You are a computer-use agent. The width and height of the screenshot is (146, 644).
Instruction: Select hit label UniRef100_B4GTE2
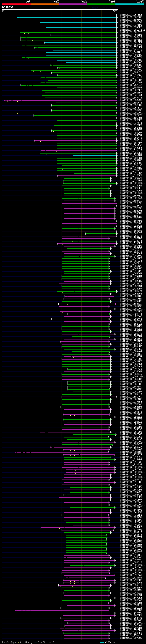click(131, 555)
